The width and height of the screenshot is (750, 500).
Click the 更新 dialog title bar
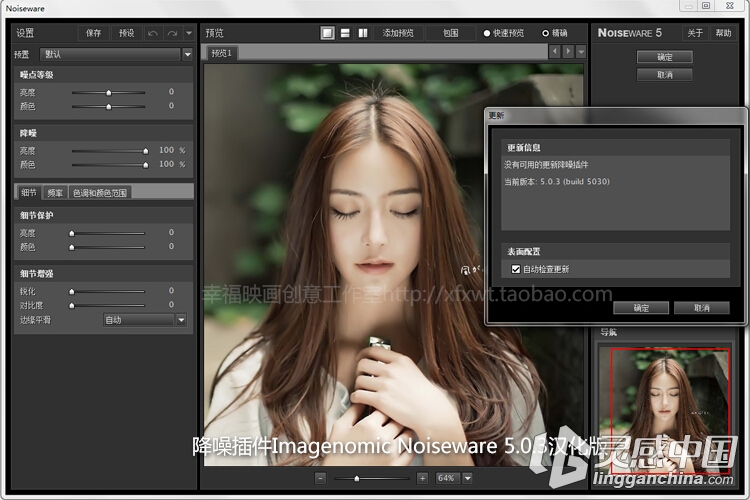point(616,115)
